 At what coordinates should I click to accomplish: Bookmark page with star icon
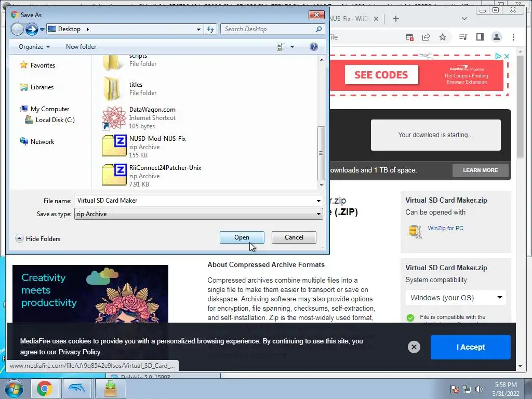443,37
